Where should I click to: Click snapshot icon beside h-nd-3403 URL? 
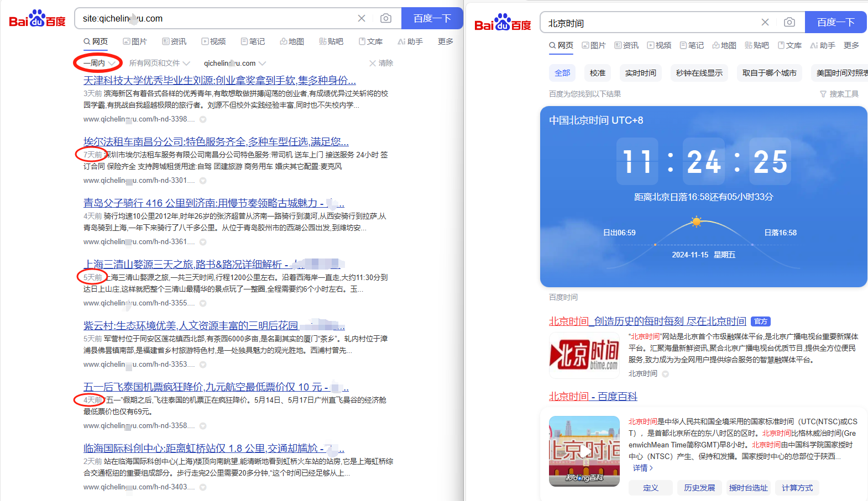tap(203, 487)
